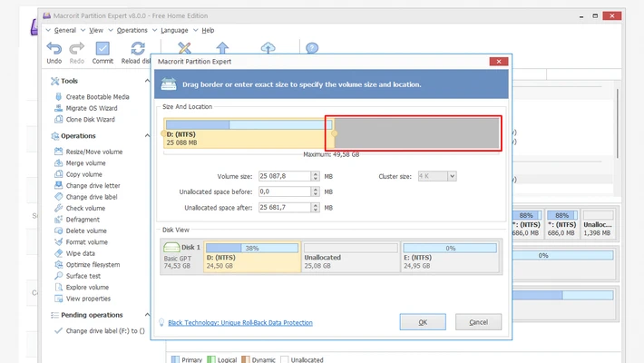The width and height of the screenshot is (644, 363).
Task: Click the Cancel button
Action: tap(479, 322)
